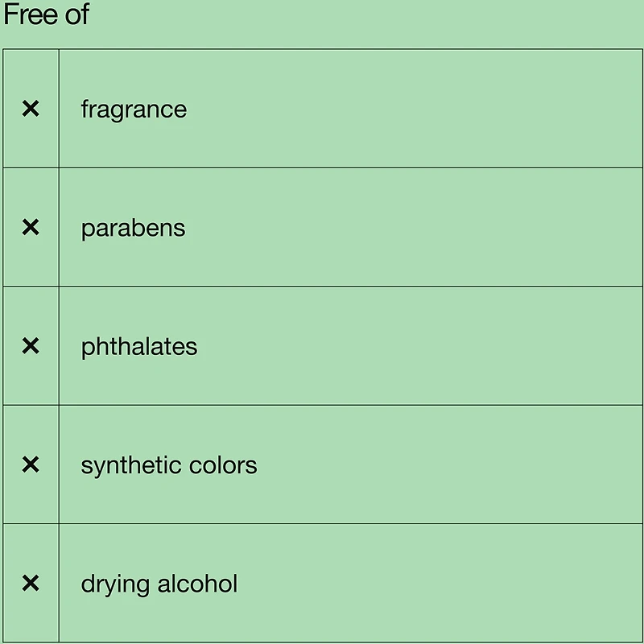Click the X mark beside drying alcohol

coord(31,583)
